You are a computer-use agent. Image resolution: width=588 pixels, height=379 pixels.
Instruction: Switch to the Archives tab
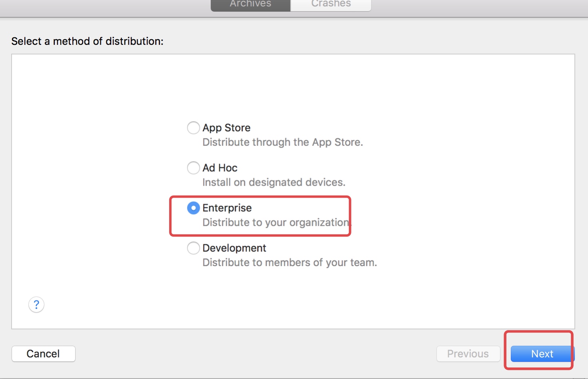click(x=250, y=5)
